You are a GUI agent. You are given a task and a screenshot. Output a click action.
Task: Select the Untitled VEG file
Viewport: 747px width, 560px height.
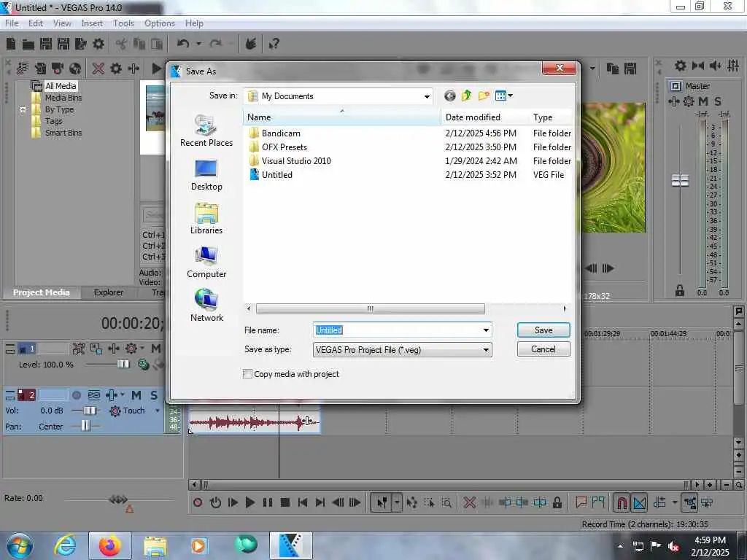point(276,175)
